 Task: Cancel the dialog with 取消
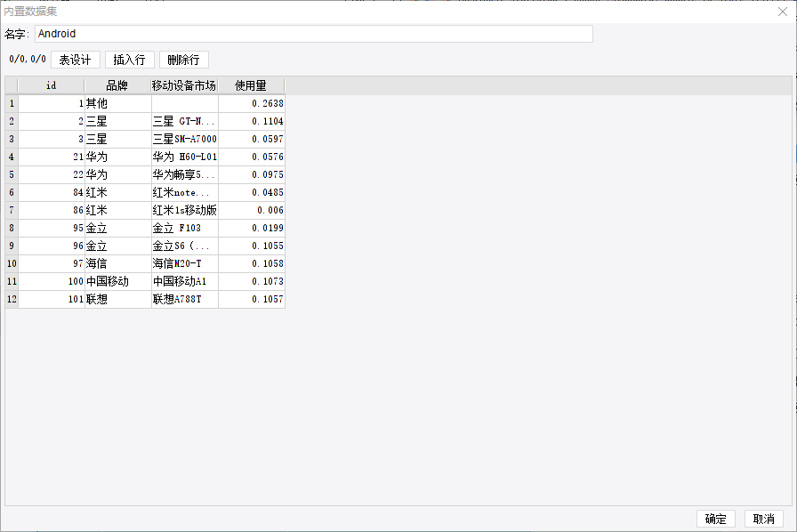click(763, 519)
